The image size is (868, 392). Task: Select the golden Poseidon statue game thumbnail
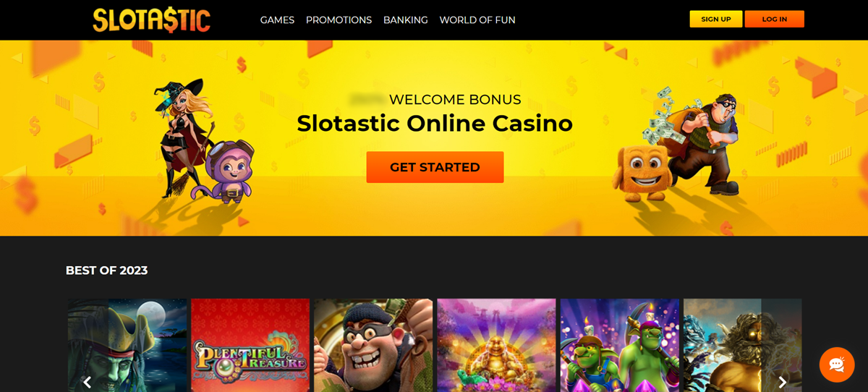743,345
